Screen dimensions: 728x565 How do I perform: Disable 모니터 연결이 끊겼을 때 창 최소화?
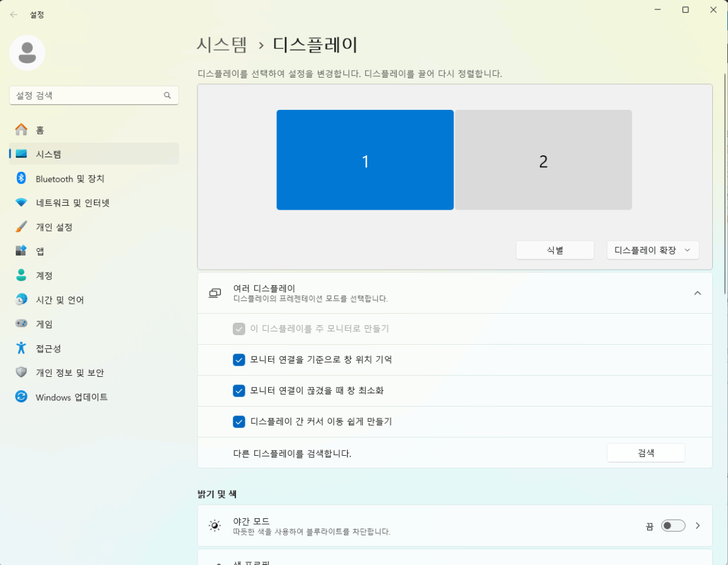pos(239,391)
